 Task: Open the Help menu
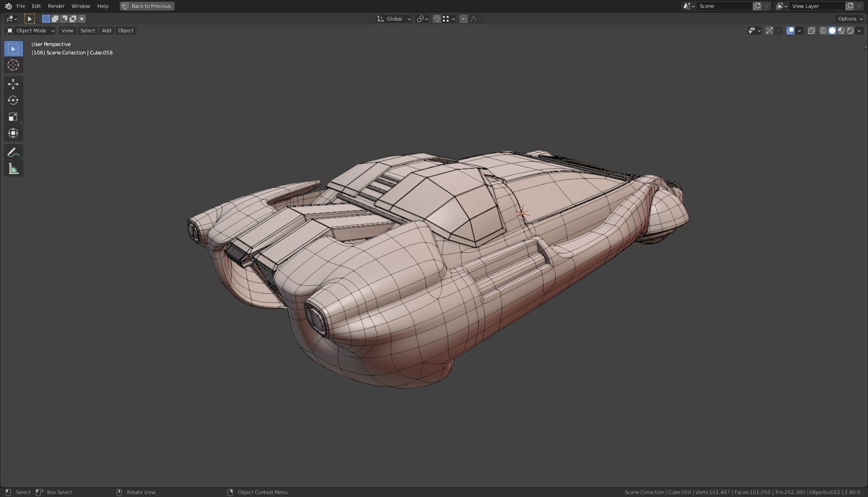click(103, 6)
